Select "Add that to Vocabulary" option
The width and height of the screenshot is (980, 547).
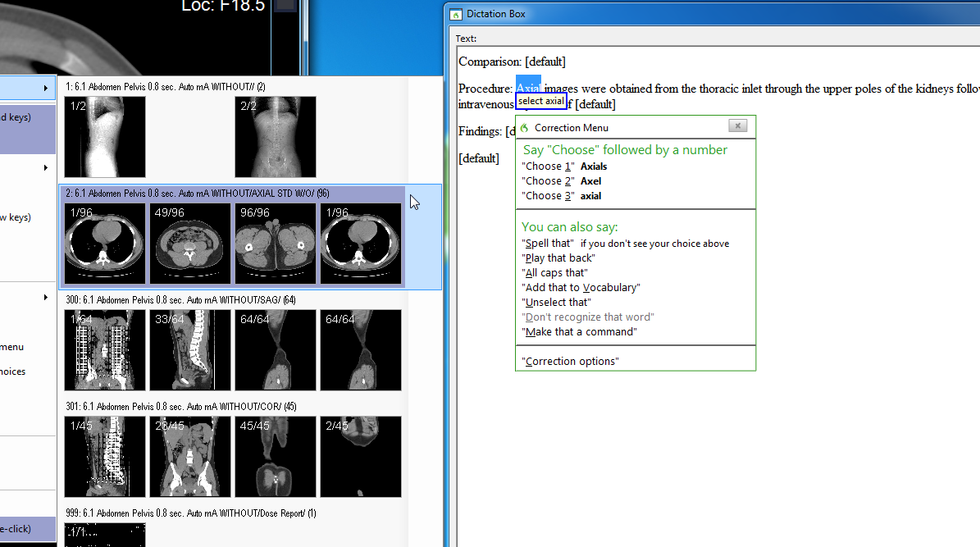click(x=581, y=288)
